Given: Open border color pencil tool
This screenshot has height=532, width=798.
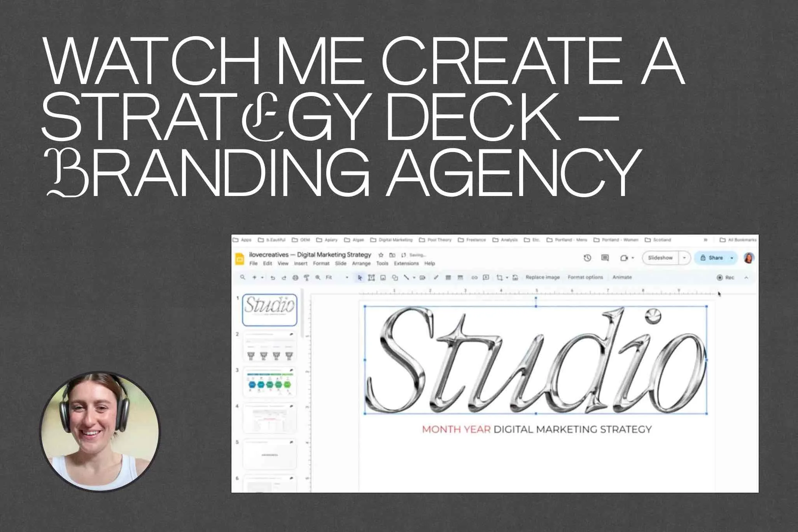Looking at the screenshot, I should click(436, 277).
